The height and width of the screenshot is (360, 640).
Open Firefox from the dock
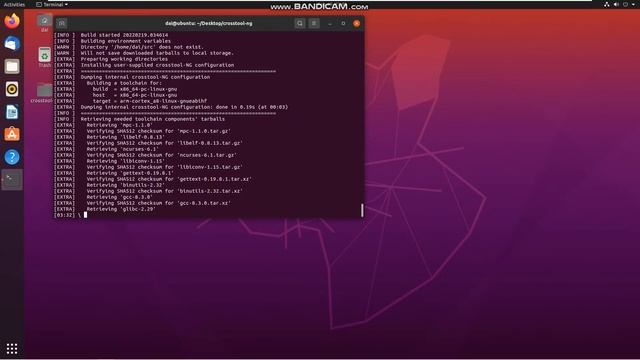point(12,21)
